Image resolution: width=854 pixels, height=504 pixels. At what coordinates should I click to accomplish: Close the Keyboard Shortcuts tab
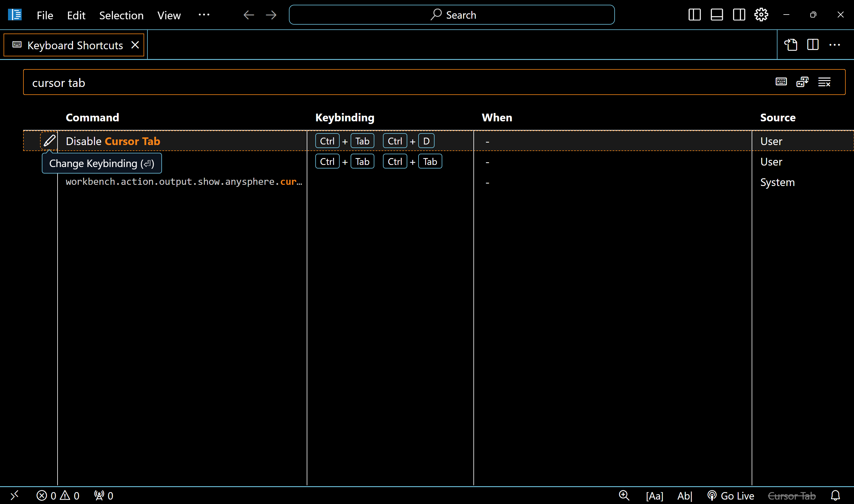135,45
